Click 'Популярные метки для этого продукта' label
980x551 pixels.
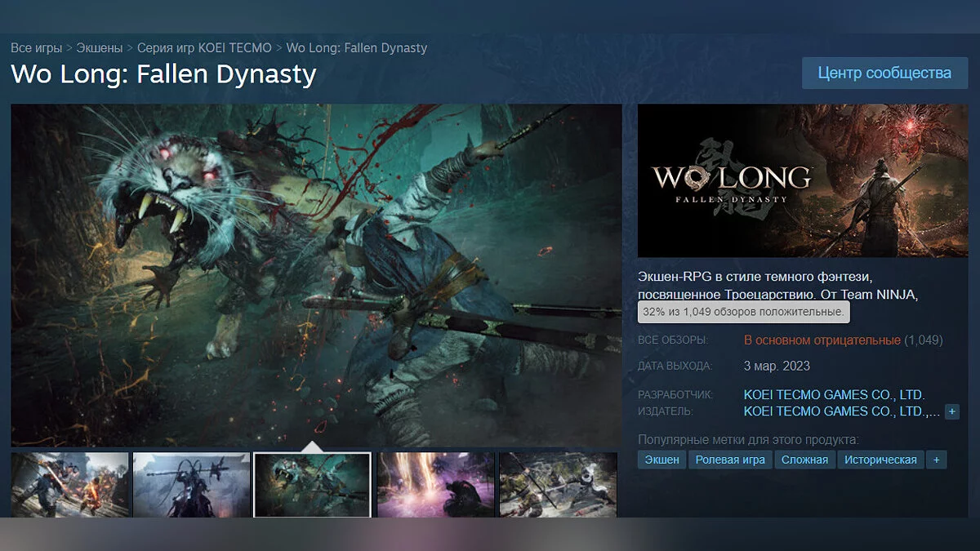(748, 438)
